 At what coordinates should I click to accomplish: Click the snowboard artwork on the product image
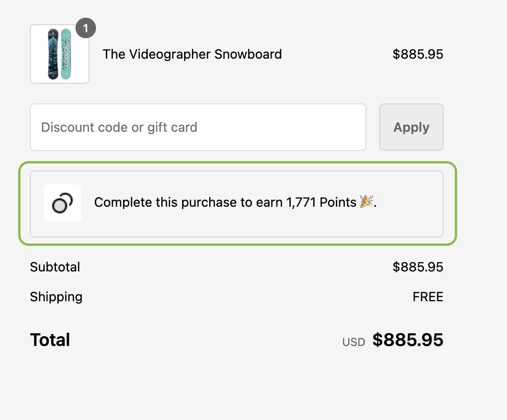click(59, 54)
